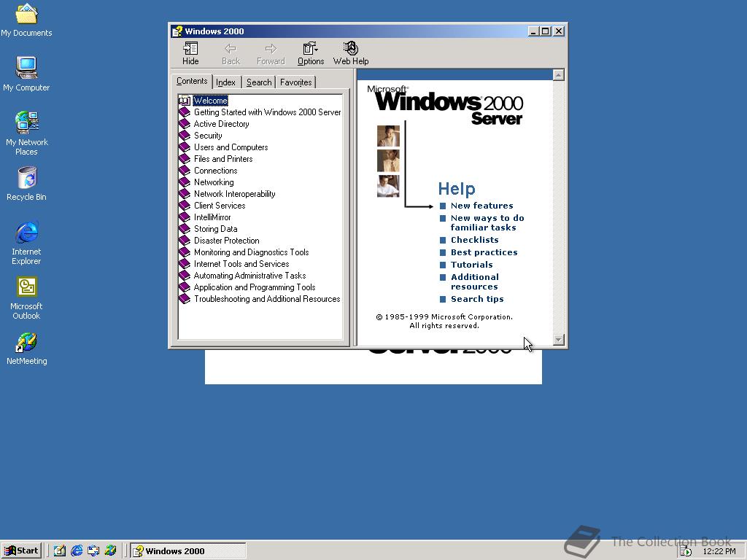747x560 pixels.
Task: Click the Windows 2000 taskbar button
Action: coord(188,551)
